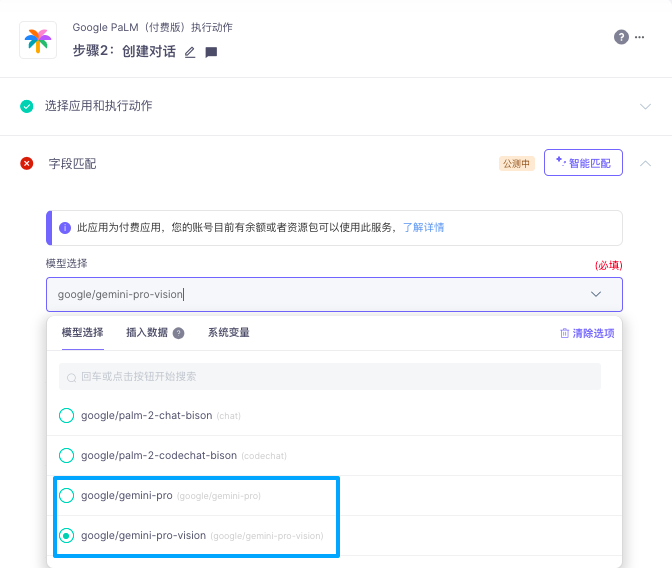Image resolution: width=672 pixels, height=568 pixels.
Task: Click the green check status icon
Action: [27, 106]
